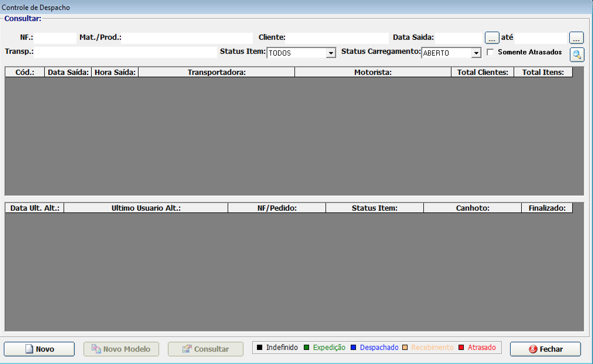
Task: Click the Consultar button at the bottom
Action: (x=205, y=349)
